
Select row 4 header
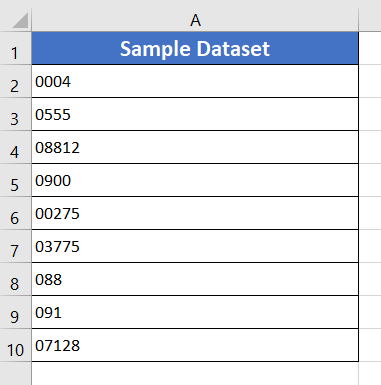[x=16, y=147]
